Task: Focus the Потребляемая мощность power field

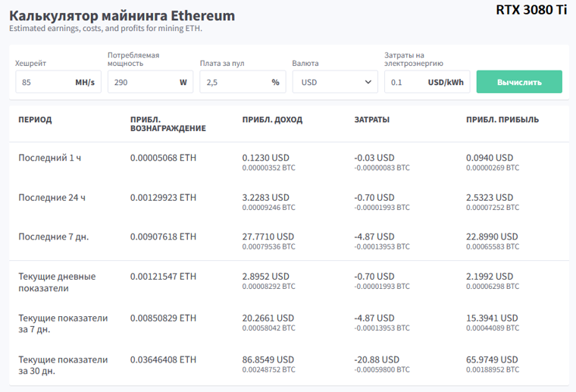Action: click(140, 82)
